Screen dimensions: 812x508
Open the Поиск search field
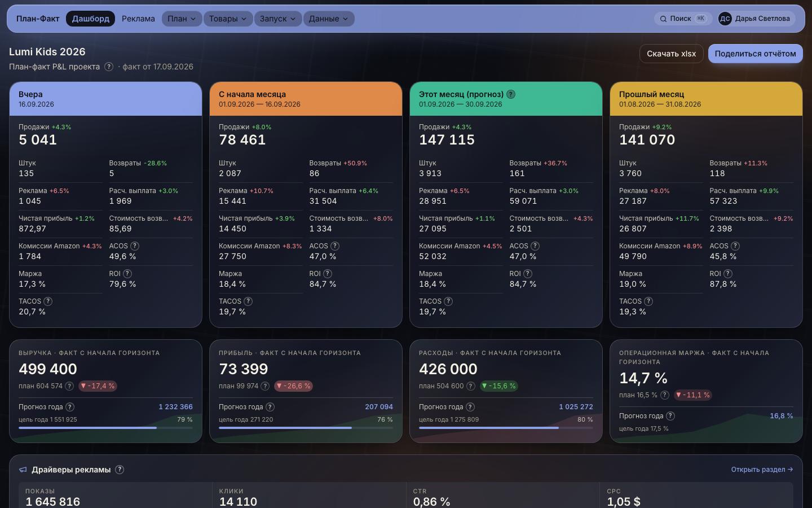[683, 19]
